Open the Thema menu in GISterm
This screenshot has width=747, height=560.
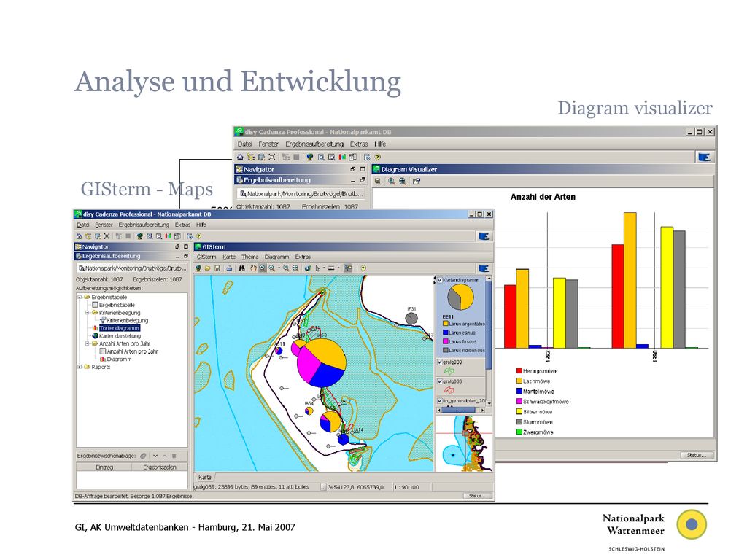tap(249, 257)
